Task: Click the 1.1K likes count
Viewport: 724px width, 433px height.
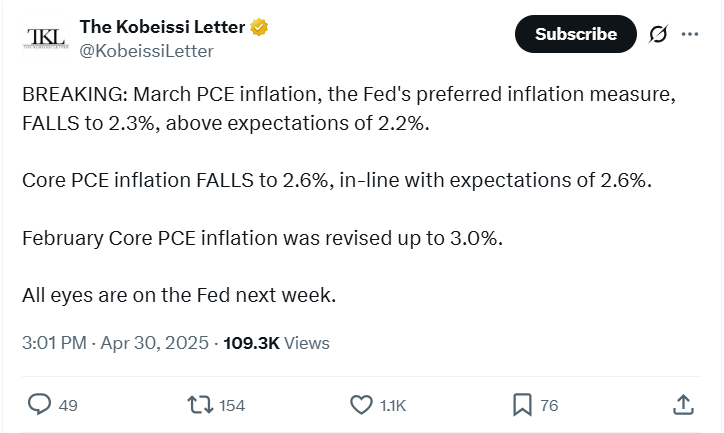Action: 394,405
